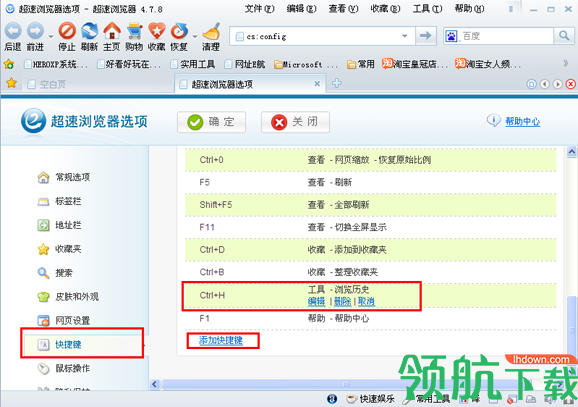Open the address bar history dropdown

pyautogui.click(x=404, y=36)
